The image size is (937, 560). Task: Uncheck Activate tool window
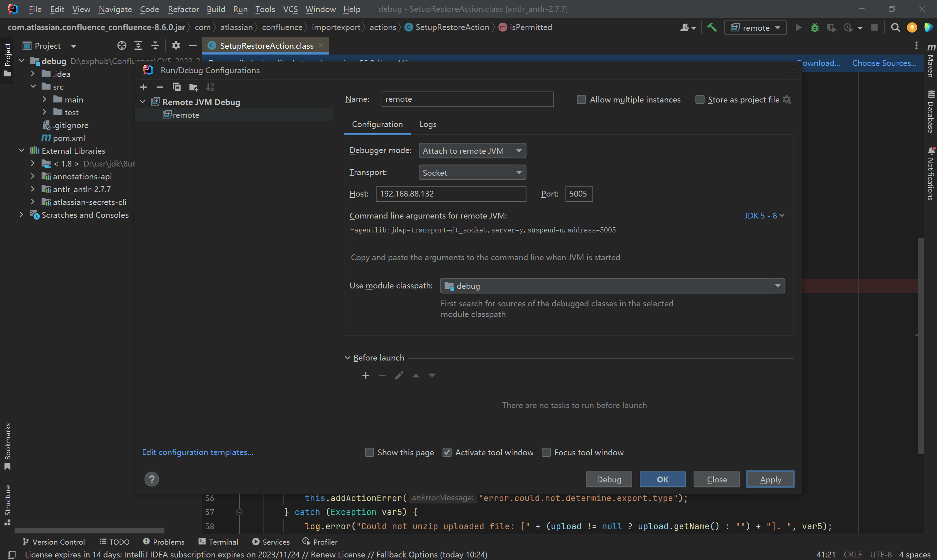click(x=447, y=452)
